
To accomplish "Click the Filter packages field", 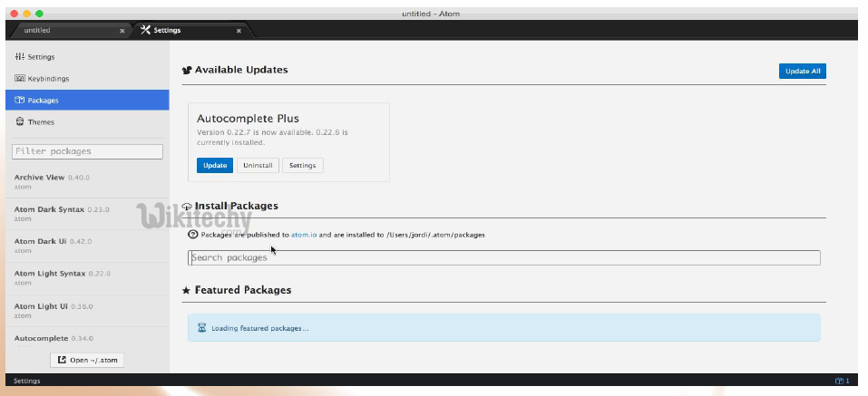I will [87, 151].
